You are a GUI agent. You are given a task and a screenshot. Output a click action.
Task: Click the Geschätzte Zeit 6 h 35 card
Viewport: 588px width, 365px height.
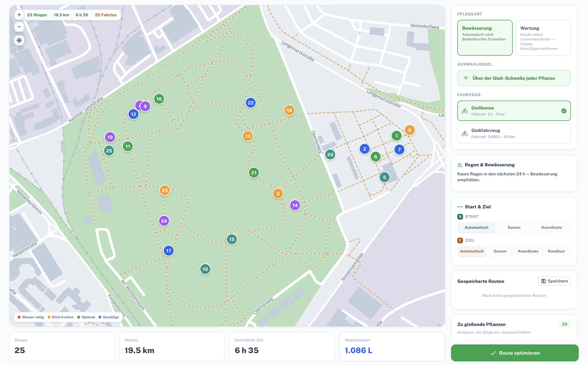[x=282, y=347]
